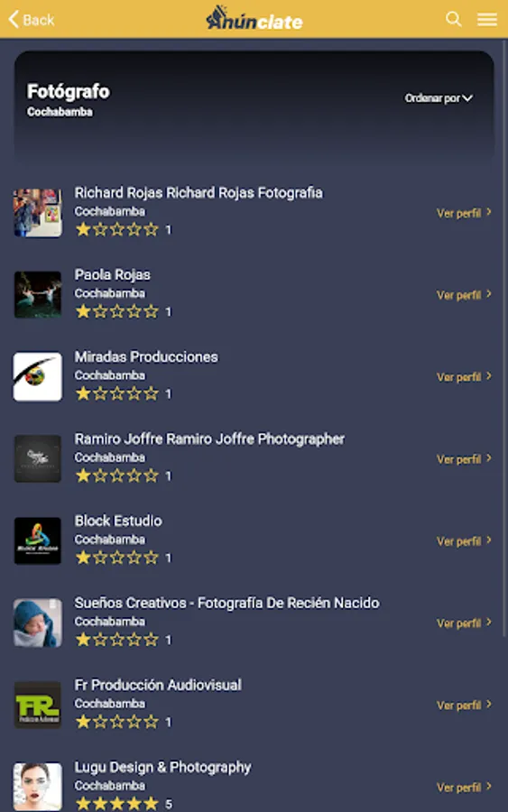Open the hamburger menu icon
This screenshot has height=812, width=508.
(x=486, y=20)
